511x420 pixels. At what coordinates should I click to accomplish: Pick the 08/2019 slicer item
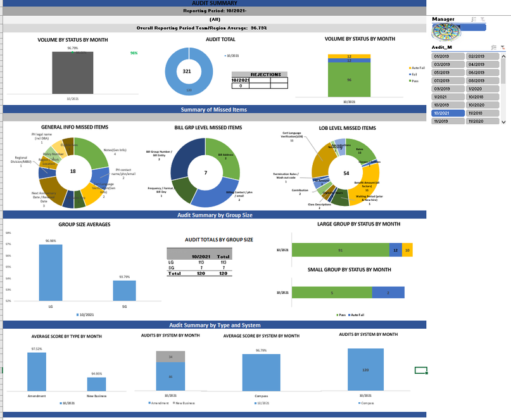tap(483, 80)
